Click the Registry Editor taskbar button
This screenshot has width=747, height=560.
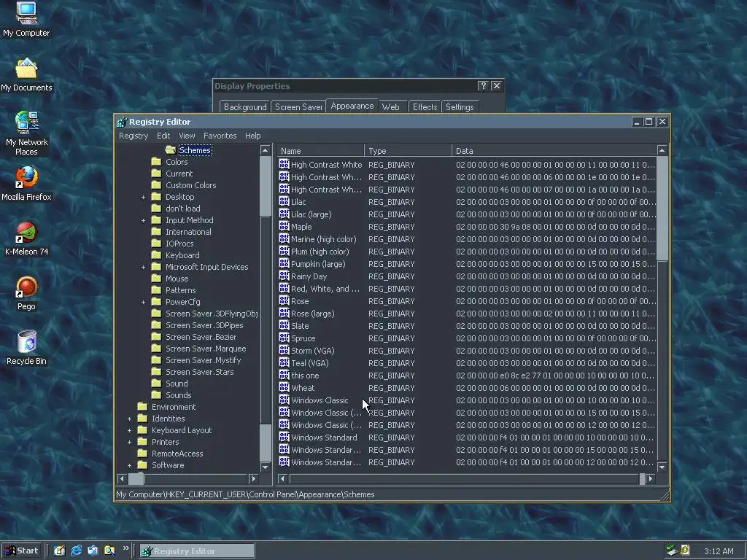tap(197, 551)
